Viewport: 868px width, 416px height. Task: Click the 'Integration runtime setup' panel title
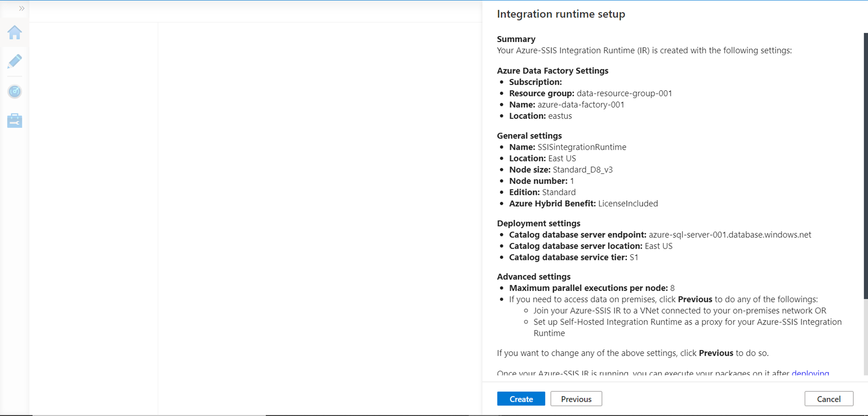561,14
